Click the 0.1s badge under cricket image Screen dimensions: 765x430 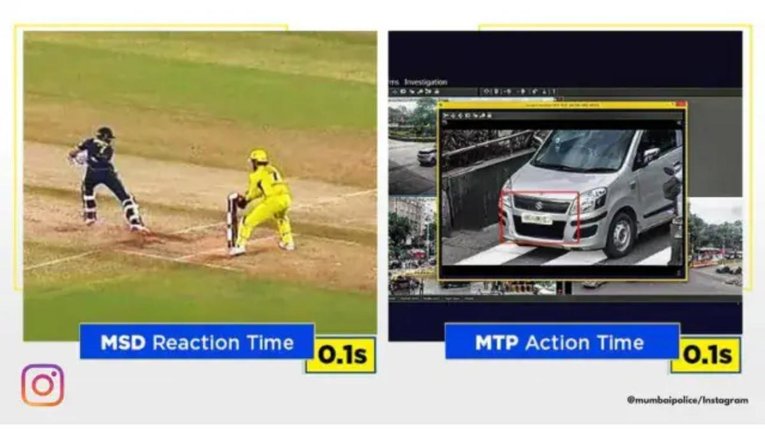[x=342, y=355]
